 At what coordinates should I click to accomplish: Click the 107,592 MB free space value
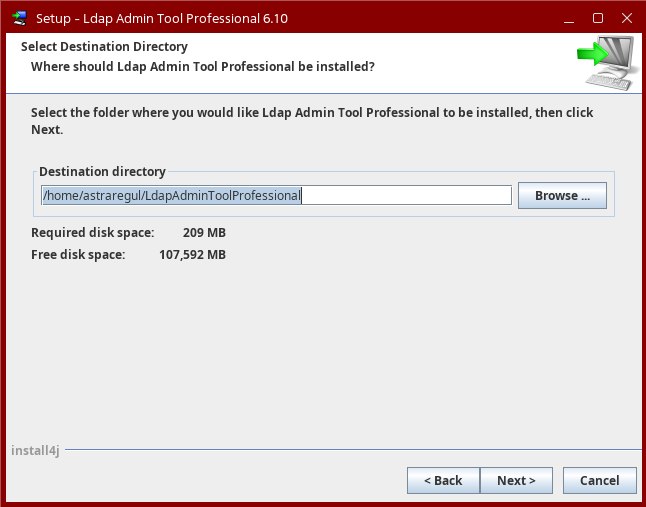click(192, 255)
